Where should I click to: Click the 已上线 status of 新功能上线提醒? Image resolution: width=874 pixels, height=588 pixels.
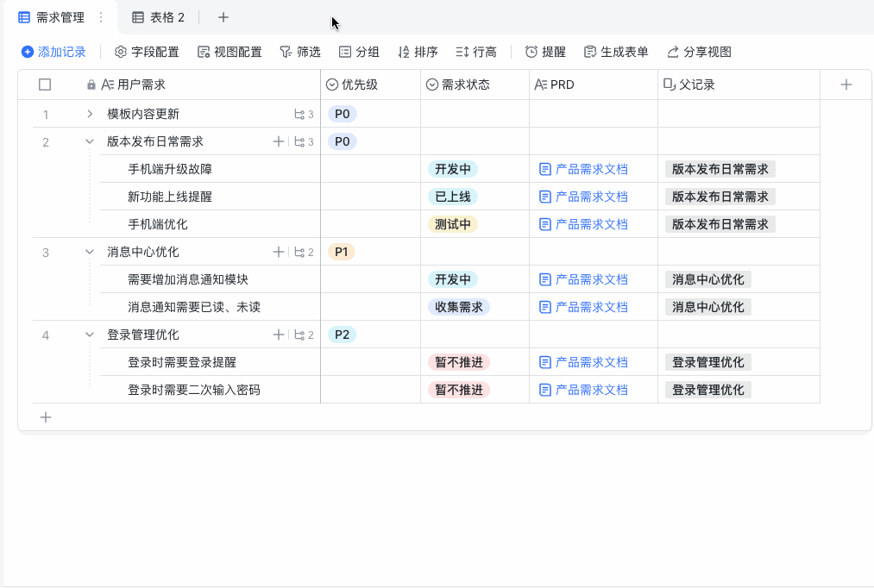coord(453,197)
